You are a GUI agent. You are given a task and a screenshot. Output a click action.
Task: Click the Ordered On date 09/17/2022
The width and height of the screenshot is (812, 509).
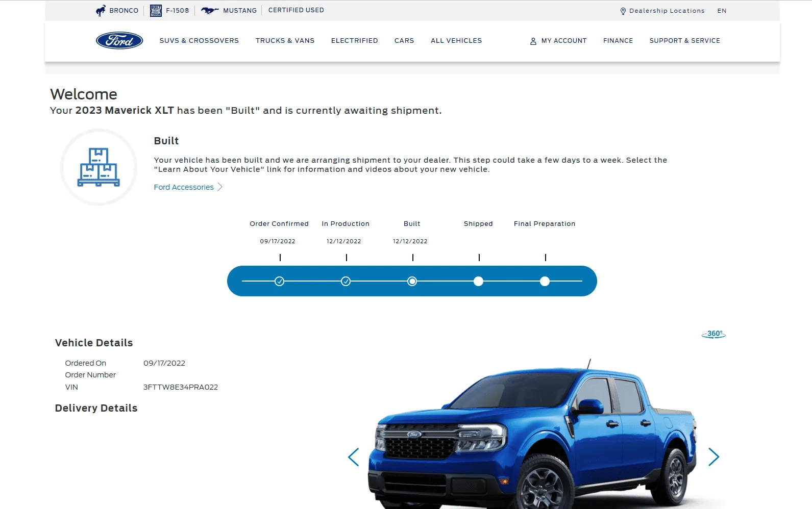point(164,363)
